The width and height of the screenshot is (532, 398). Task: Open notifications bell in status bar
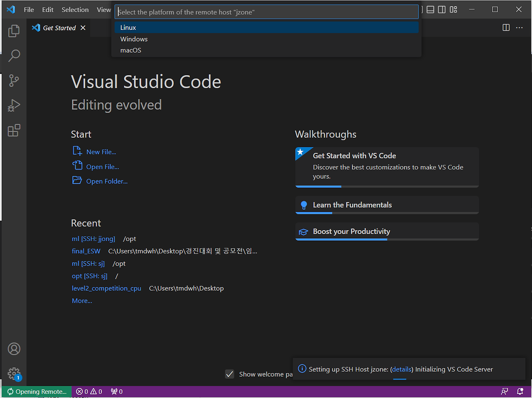pos(520,392)
